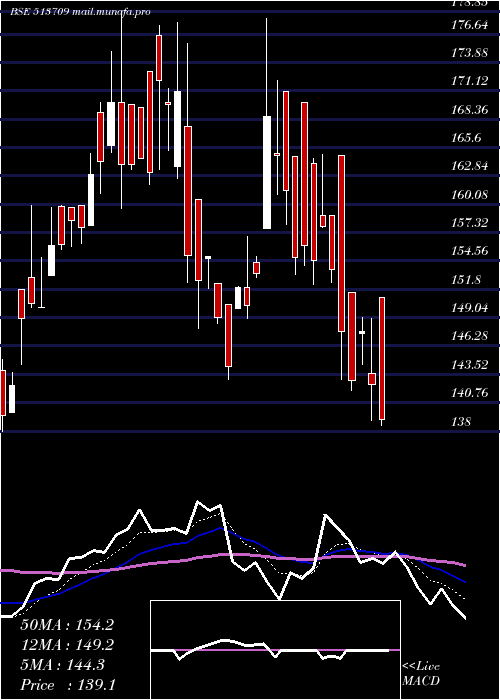Click the 165.6 price axis label
Image resolution: width=500 pixels, height=700 pixels.
point(466,138)
